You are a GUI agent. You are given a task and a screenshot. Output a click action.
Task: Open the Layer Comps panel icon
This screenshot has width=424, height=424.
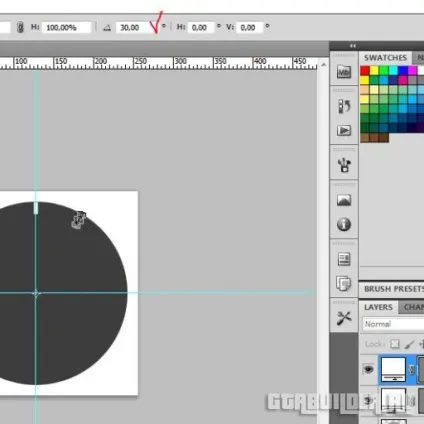[x=344, y=259]
